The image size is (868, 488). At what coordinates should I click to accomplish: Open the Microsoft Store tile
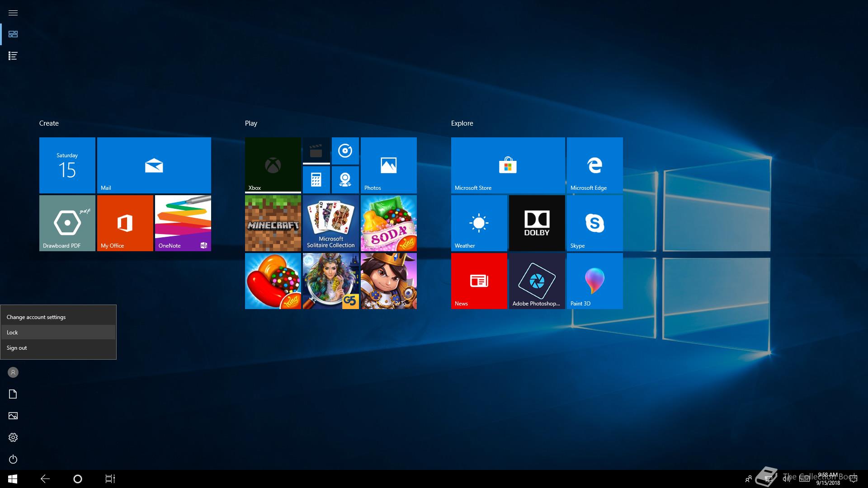click(x=508, y=165)
